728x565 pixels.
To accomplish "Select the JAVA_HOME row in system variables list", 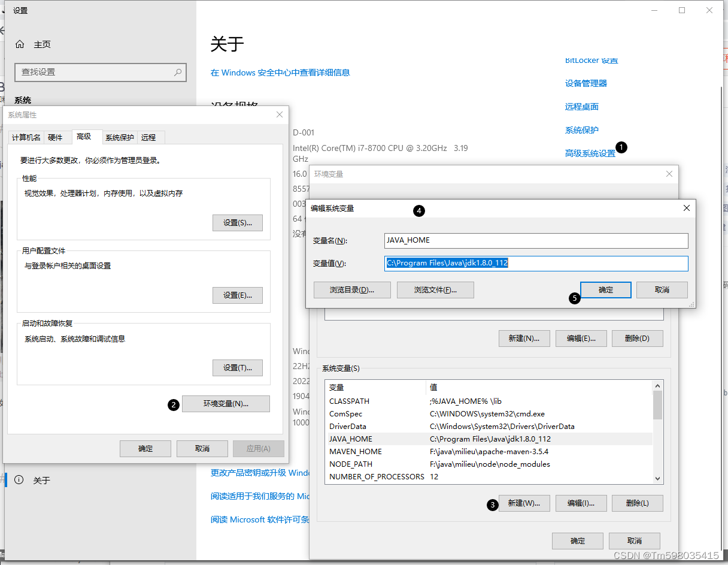I will (489, 439).
